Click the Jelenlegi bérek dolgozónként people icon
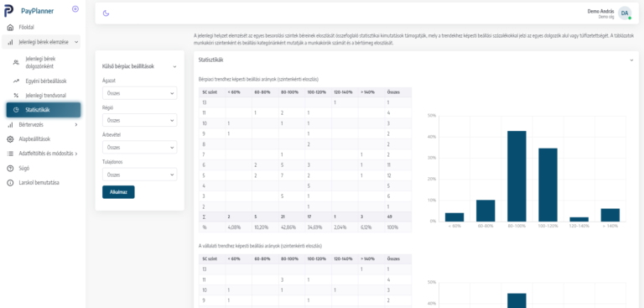 pyautogui.click(x=16, y=62)
